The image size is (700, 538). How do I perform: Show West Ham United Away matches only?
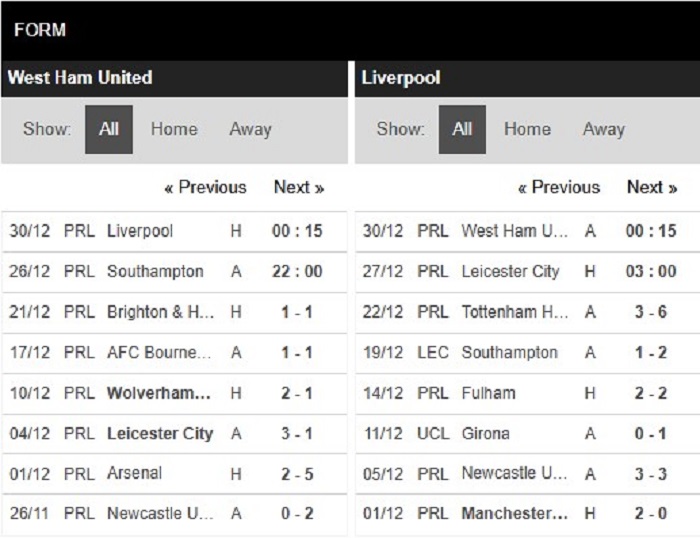[x=250, y=129]
